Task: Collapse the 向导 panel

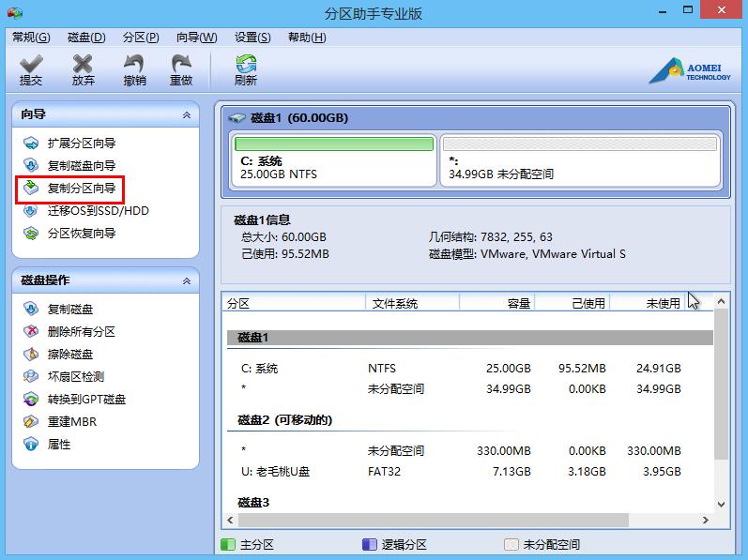Action: pos(187,114)
